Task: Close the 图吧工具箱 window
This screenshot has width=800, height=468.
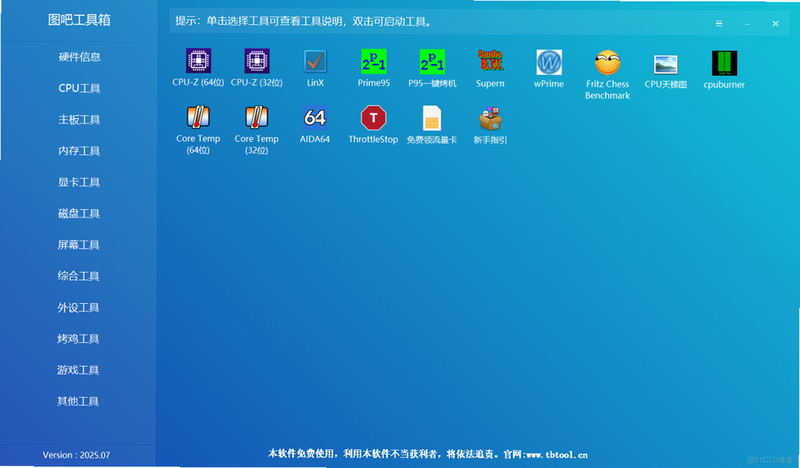Action: pos(776,23)
